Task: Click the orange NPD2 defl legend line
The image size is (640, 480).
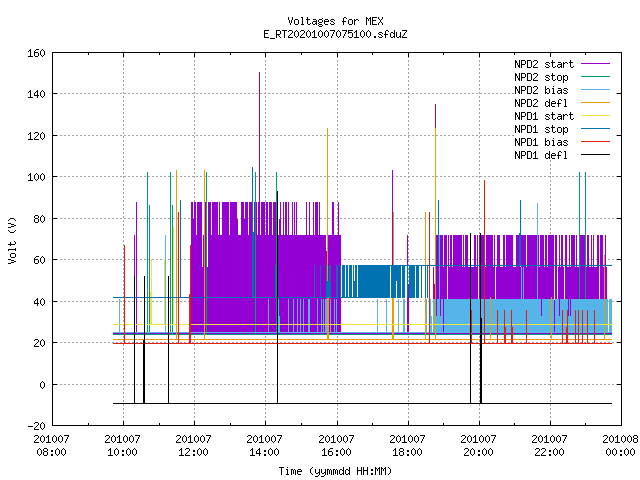Action: click(595, 103)
